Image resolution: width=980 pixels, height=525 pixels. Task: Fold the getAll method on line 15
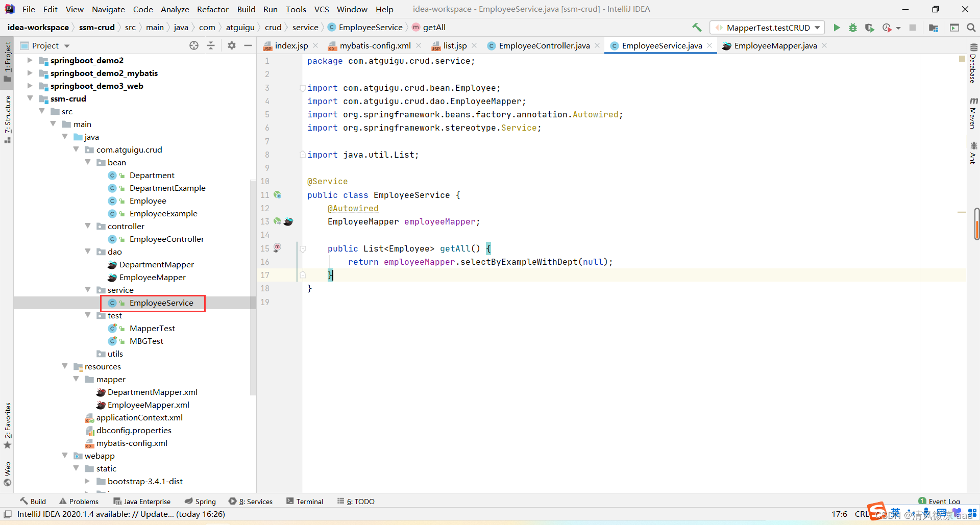click(303, 249)
